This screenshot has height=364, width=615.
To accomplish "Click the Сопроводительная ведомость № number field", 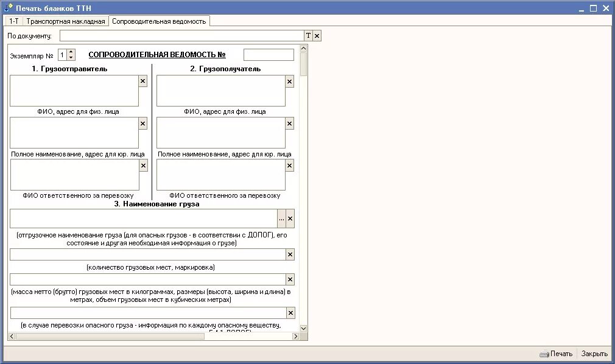I will pyautogui.click(x=269, y=55).
